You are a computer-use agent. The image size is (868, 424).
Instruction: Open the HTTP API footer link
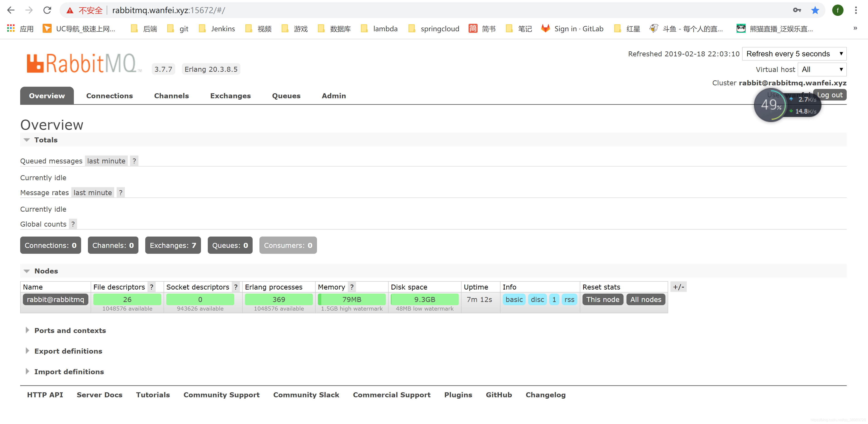[45, 395]
